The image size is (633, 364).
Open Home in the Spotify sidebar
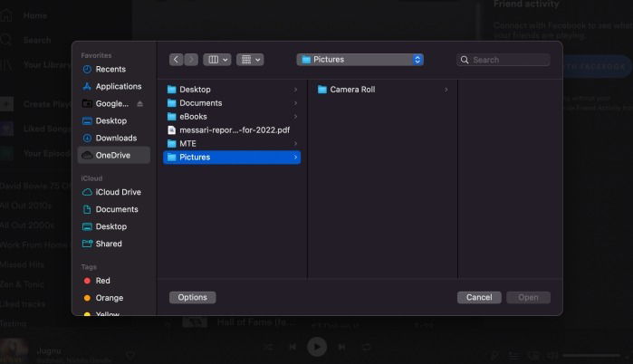click(x=24, y=15)
